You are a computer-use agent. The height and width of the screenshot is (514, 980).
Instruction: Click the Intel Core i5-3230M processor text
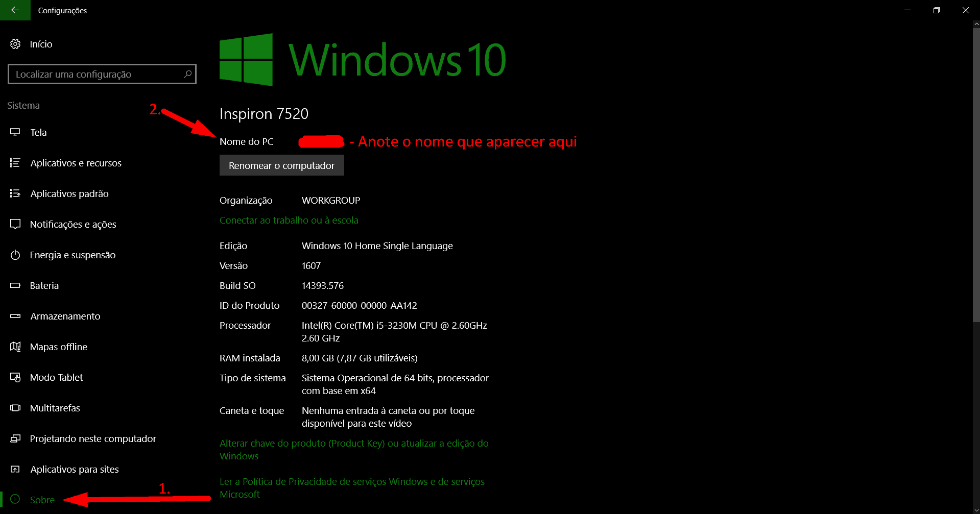[394, 332]
